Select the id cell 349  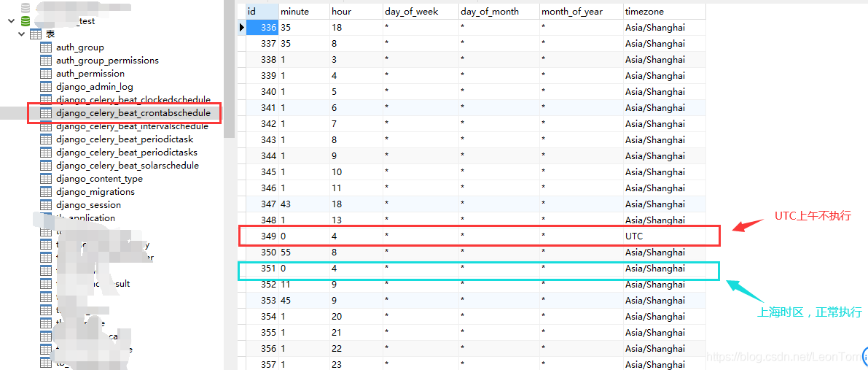click(262, 236)
